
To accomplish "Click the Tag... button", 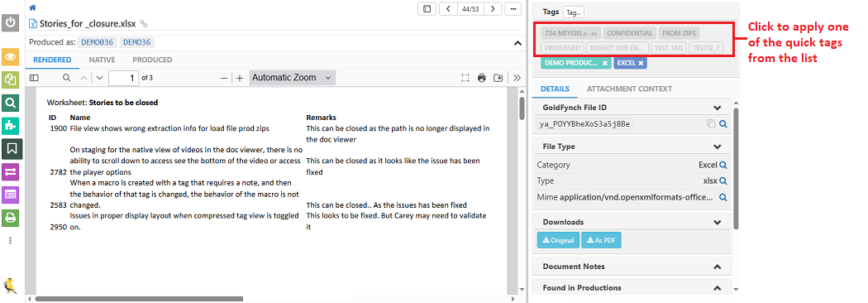I will 574,12.
